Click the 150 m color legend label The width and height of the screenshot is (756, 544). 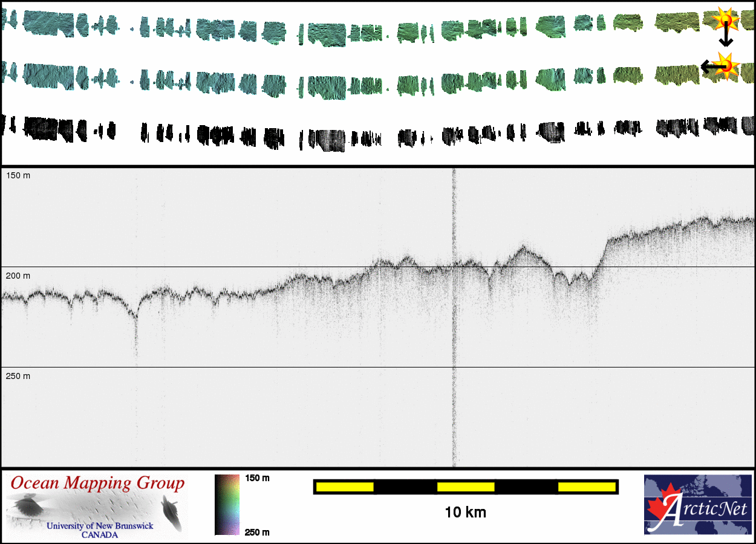tap(257, 478)
